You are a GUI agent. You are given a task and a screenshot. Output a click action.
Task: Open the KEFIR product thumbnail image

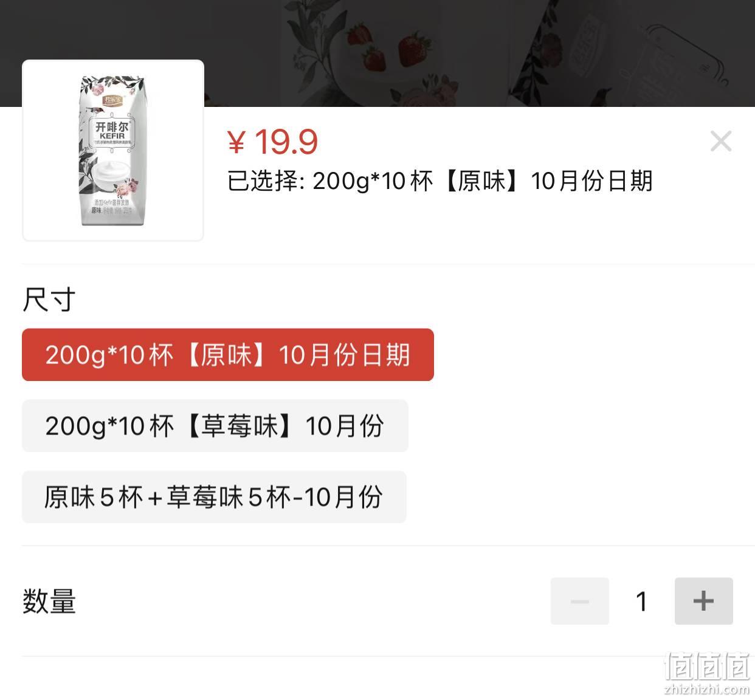(113, 151)
